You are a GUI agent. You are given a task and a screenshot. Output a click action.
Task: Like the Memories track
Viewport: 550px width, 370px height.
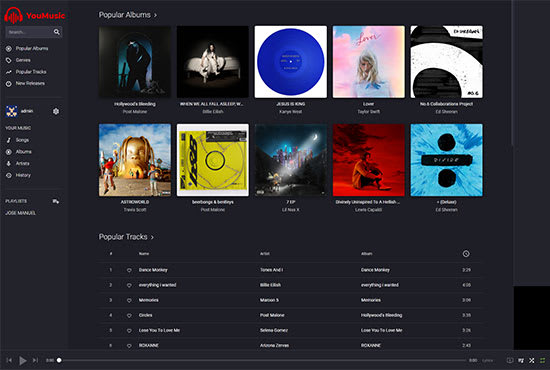pos(129,300)
